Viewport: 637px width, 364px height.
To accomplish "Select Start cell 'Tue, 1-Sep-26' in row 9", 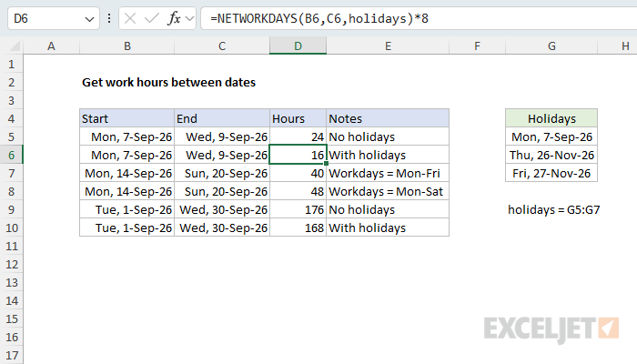I will 127,209.
